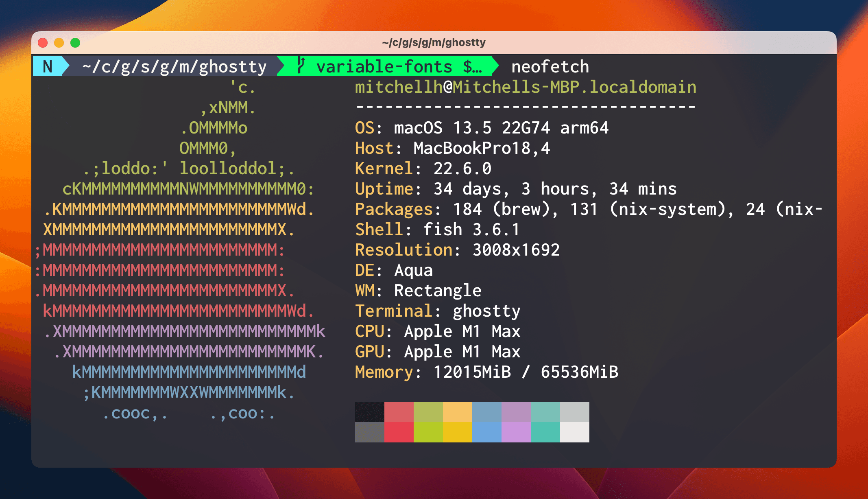This screenshot has width=868, height=499.
Task: Click the red close window button
Action: 43,43
